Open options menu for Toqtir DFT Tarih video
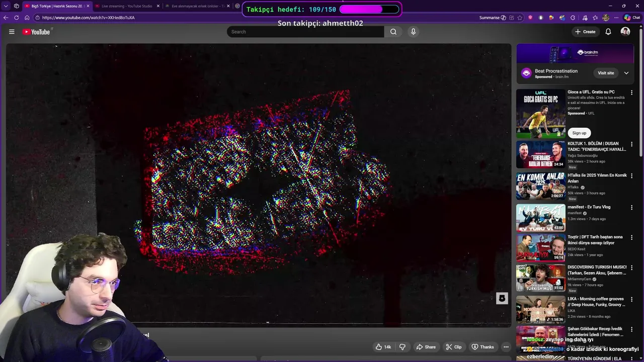This screenshot has height=362, width=644. [632, 238]
